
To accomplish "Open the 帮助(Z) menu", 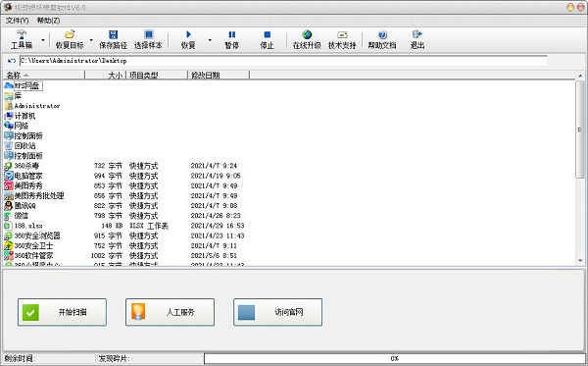I will (48, 21).
